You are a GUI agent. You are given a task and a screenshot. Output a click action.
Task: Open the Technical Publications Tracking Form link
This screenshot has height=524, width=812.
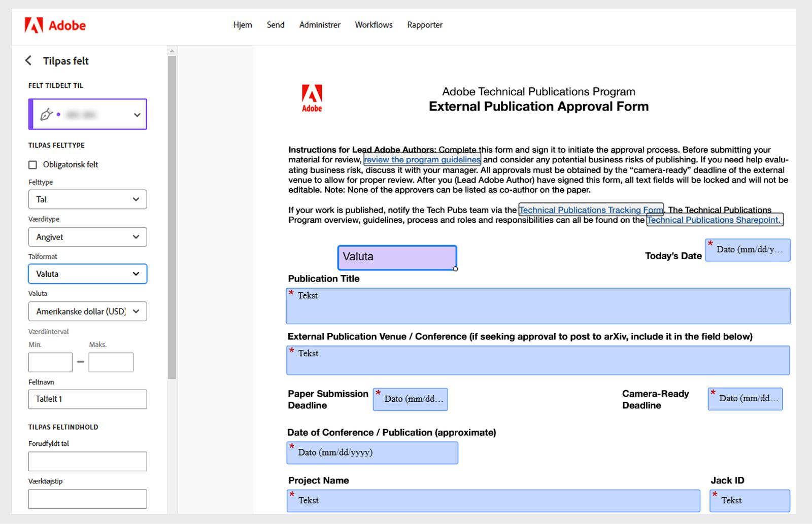[x=591, y=210]
